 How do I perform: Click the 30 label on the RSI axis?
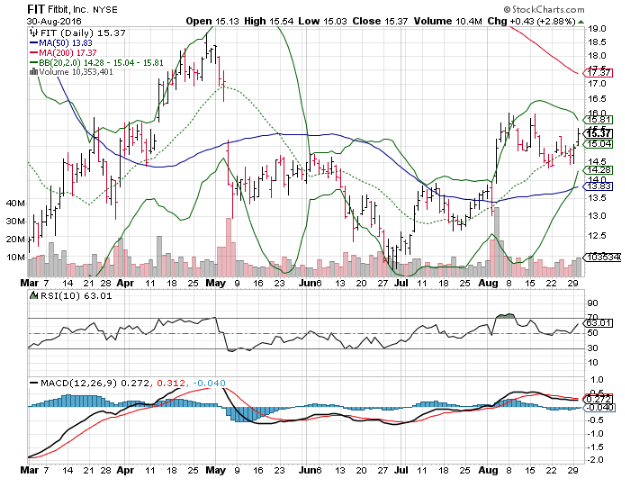tap(593, 348)
